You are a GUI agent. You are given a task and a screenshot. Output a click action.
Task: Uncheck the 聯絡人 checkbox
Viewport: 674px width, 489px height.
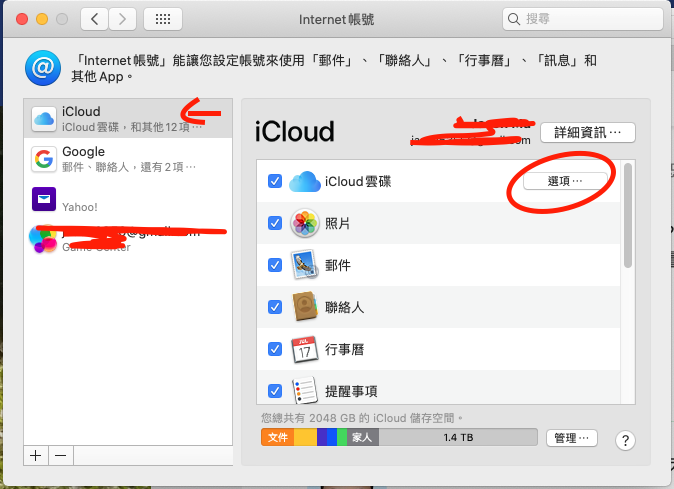pyautogui.click(x=275, y=307)
